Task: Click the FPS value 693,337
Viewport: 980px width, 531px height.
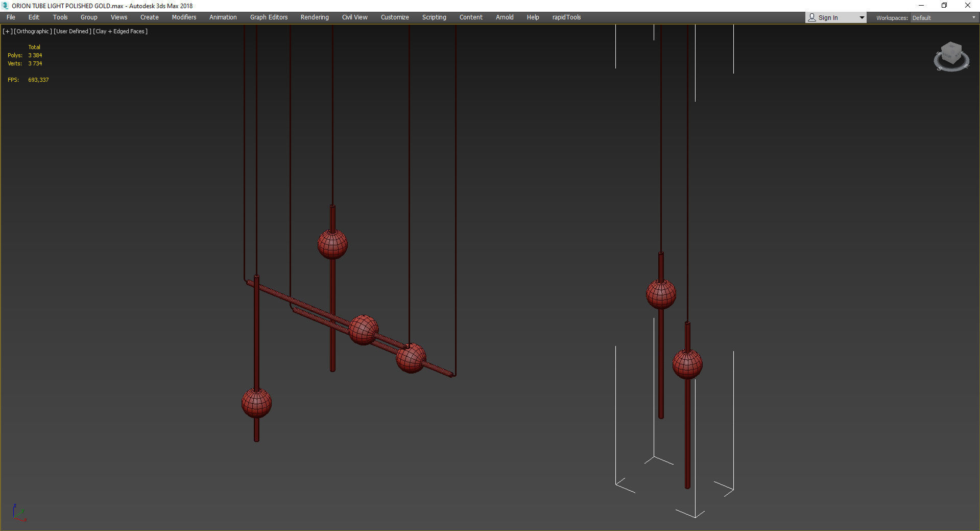Action: (38, 80)
